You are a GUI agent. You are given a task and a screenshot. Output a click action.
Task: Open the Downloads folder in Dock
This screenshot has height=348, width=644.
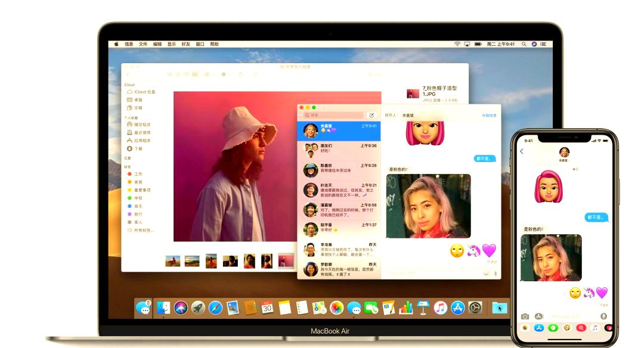(x=500, y=307)
